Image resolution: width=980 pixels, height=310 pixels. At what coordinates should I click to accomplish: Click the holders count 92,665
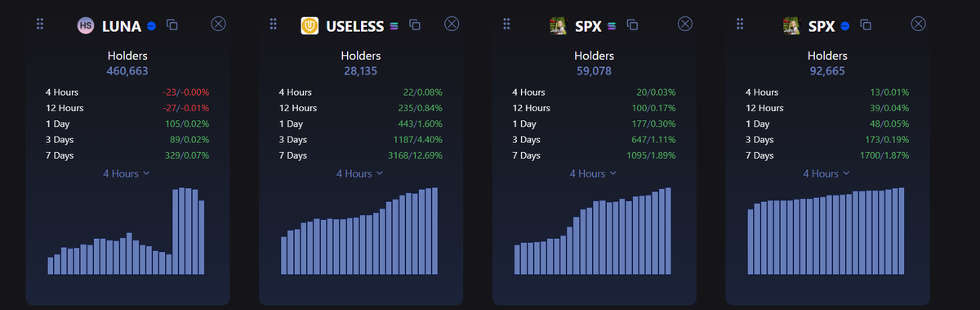[x=828, y=71]
